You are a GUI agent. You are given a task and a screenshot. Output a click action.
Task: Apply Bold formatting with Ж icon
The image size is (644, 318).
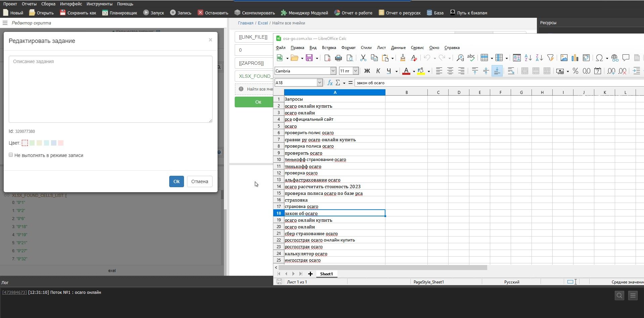(367, 71)
